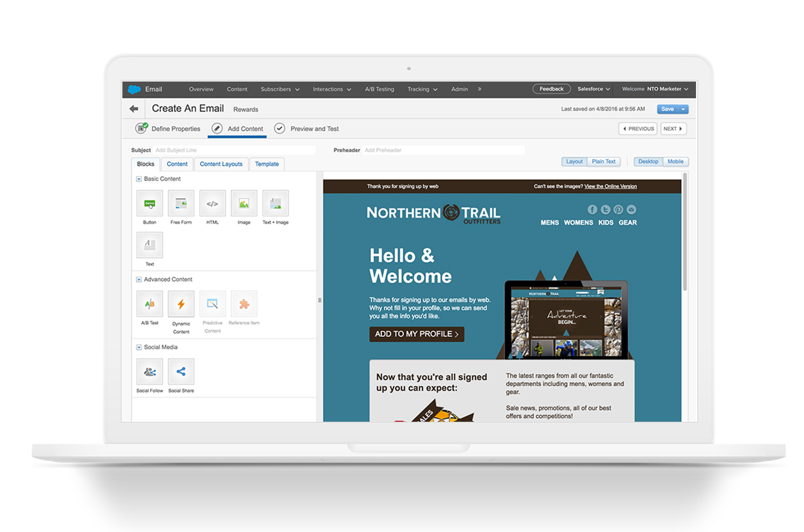804x532 pixels.
Task: Switch to Layout view
Action: pyautogui.click(x=574, y=162)
